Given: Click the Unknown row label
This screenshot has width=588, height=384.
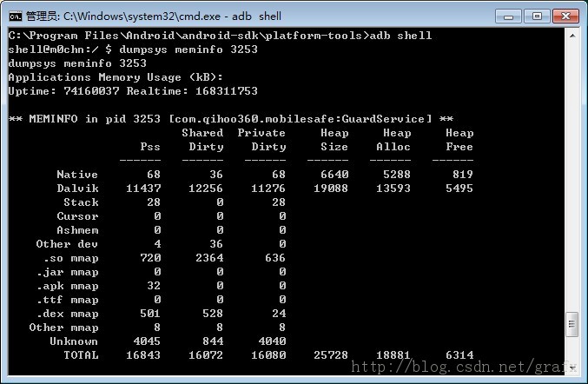Looking at the screenshot, I should click(x=74, y=341).
